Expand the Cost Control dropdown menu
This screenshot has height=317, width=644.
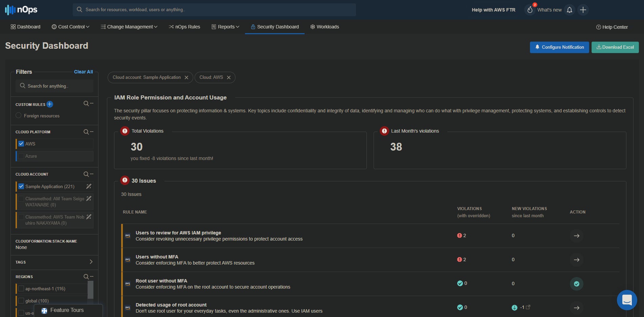pos(70,27)
